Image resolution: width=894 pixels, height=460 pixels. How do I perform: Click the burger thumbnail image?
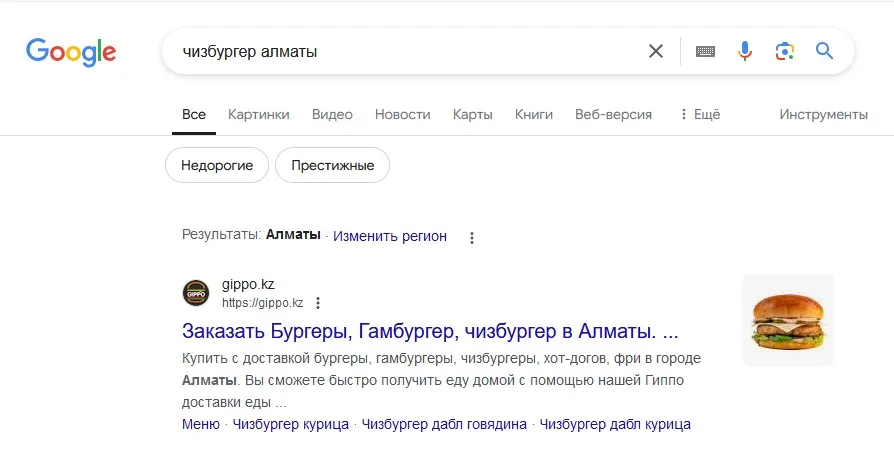(788, 320)
